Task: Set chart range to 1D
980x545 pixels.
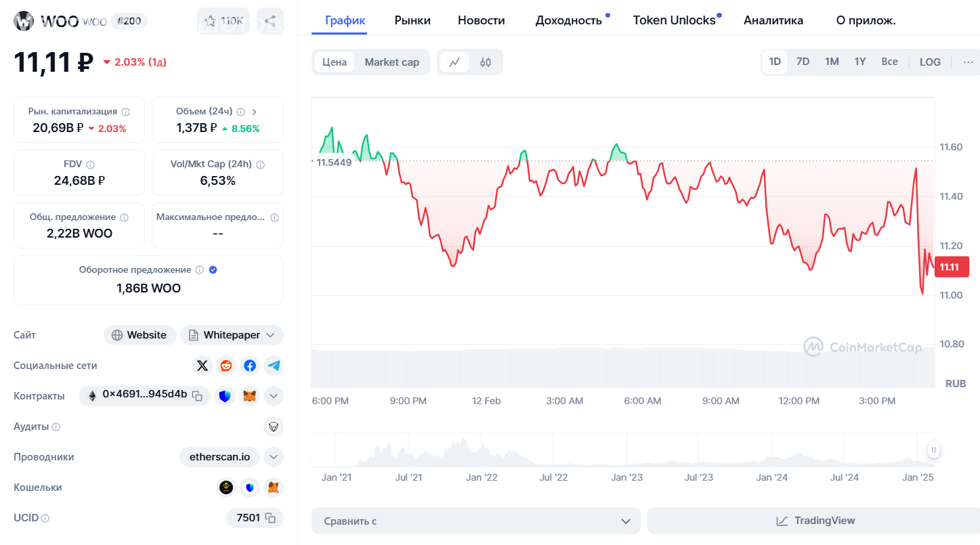Action: point(775,62)
